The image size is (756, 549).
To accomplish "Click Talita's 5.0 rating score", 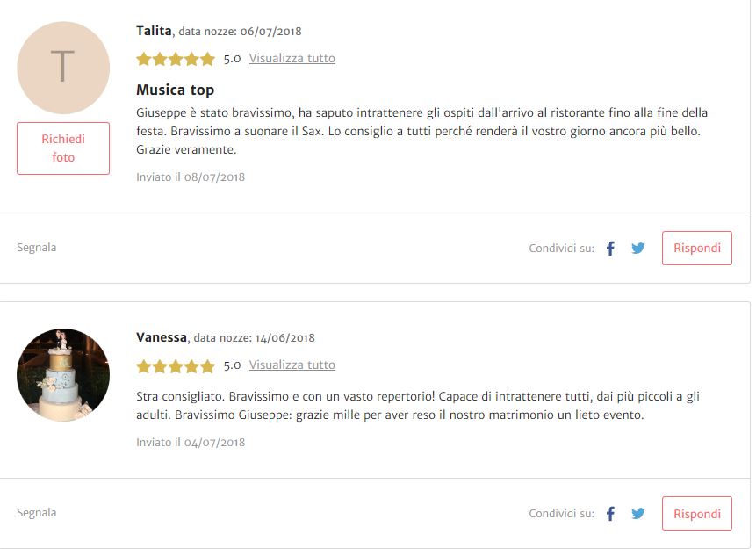I will point(232,59).
